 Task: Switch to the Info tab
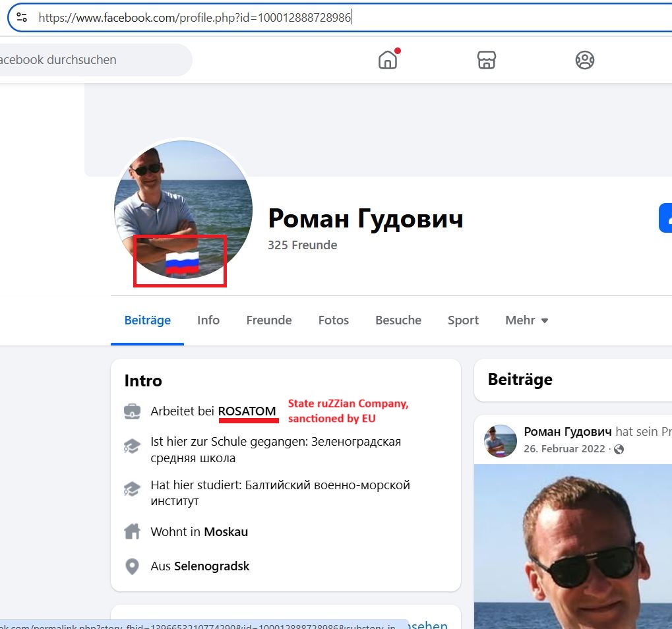click(x=208, y=320)
